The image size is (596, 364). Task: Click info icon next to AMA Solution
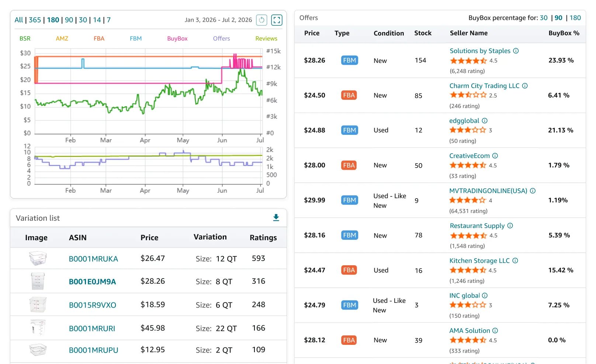[495, 331]
